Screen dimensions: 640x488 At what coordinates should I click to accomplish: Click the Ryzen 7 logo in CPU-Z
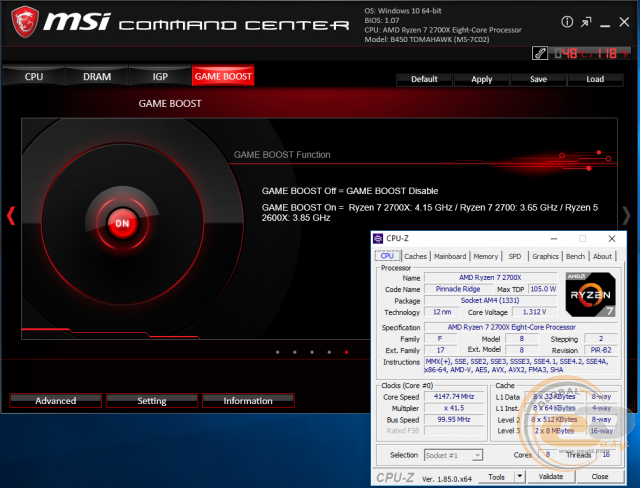tap(590, 294)
